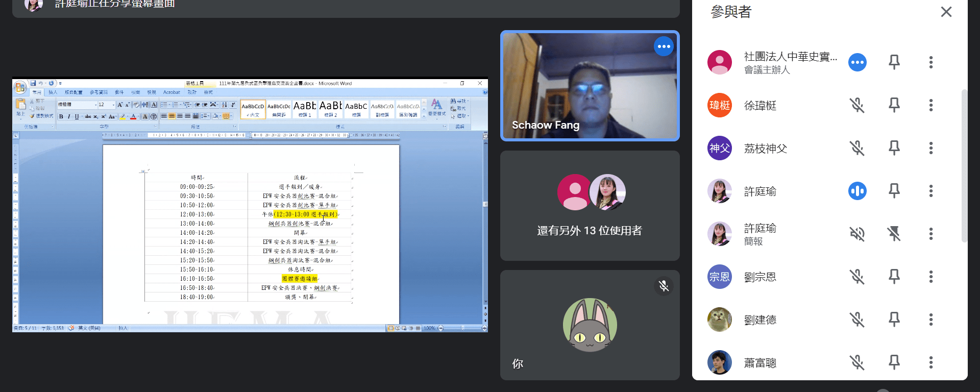Open more options menu for 劉建德
Viewport: 980px width, 392px height.
click(x=930, y=320)
